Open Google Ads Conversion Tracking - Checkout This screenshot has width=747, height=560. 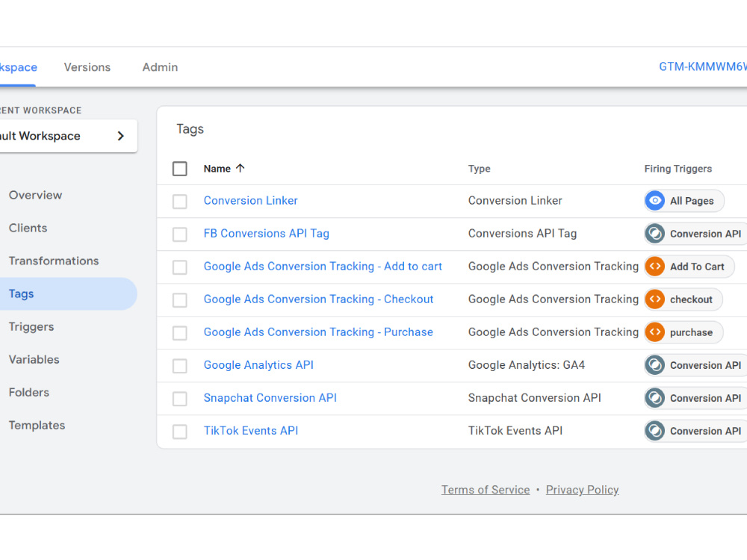point(318,299)
